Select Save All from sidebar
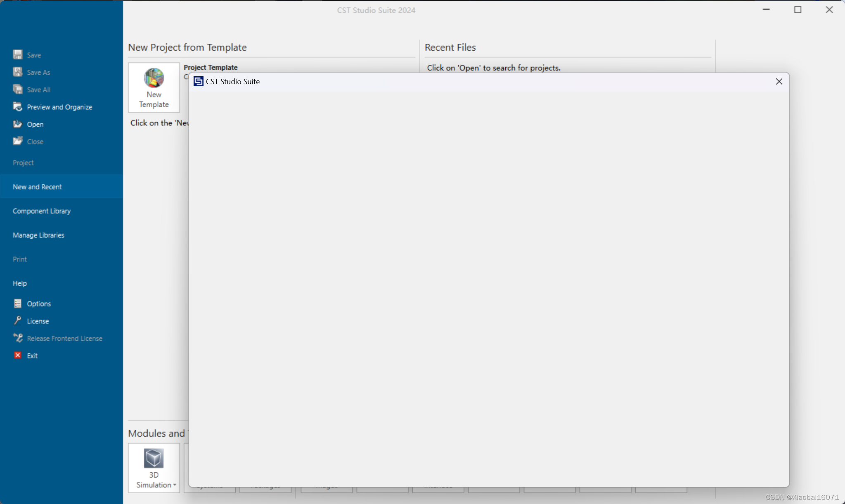 pyautogui.click(x=38, y=89)
